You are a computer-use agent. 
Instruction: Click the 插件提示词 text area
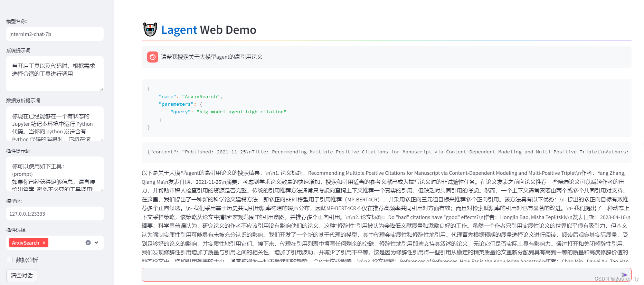[x=55, y=174]
